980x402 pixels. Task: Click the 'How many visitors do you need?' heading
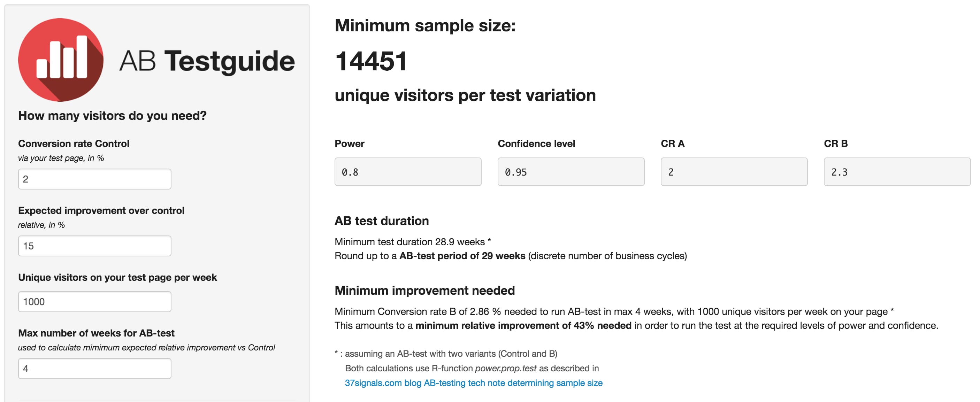click(112, 116)
